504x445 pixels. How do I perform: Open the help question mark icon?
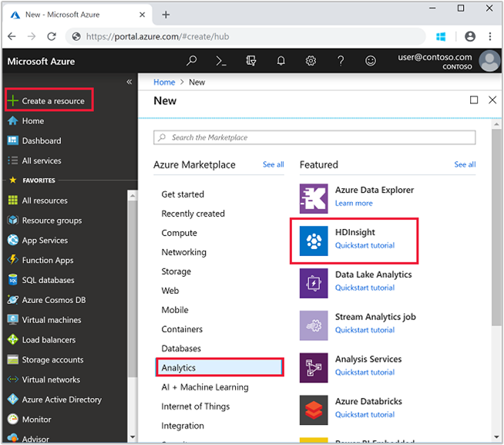tap(341, 60)
